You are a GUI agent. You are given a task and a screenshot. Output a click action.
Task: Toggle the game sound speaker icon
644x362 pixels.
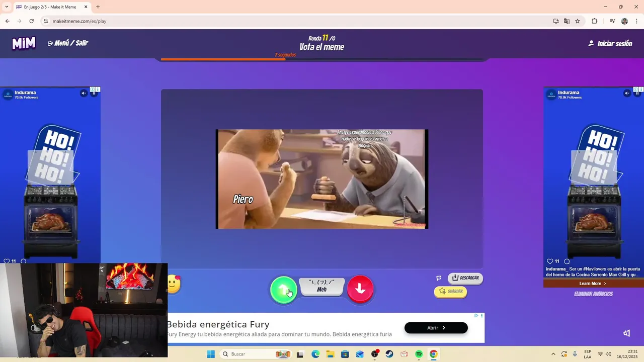click(627, 333)
